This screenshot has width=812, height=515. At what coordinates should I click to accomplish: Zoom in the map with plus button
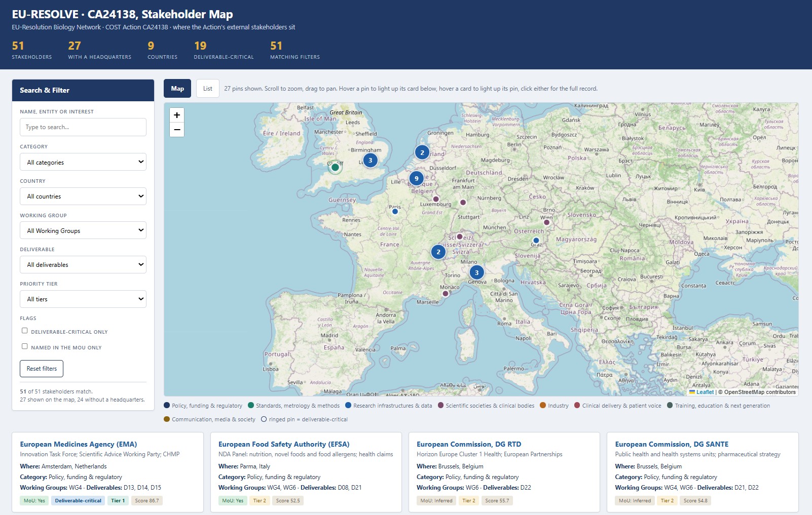pos(177,115)
